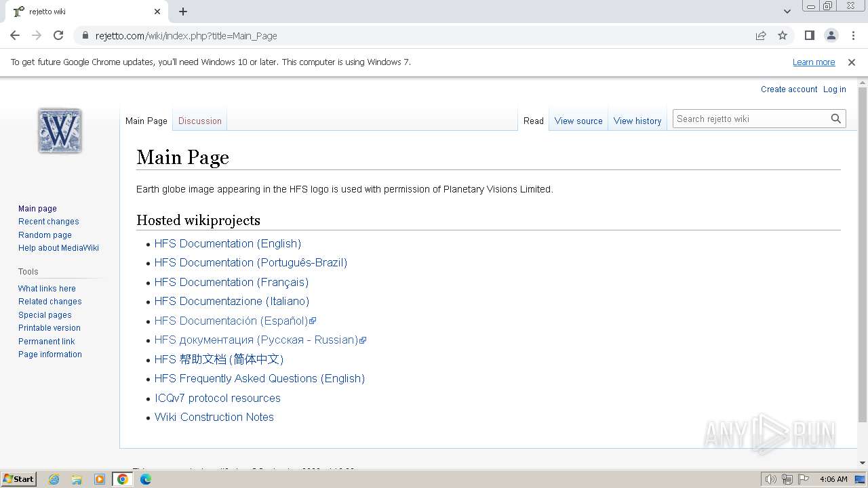Image resolution: width=868 pixels, height=488 pixels.
Task: Open a new browser tab with plus
Action: 183,12
